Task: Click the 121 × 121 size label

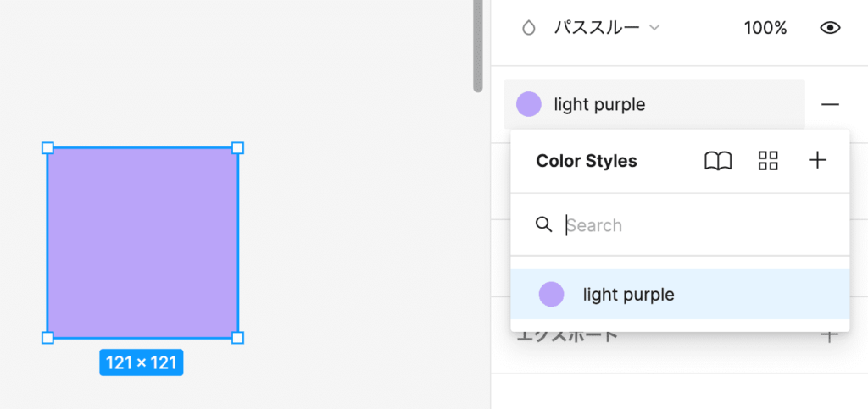Action: tap(142, 363)
